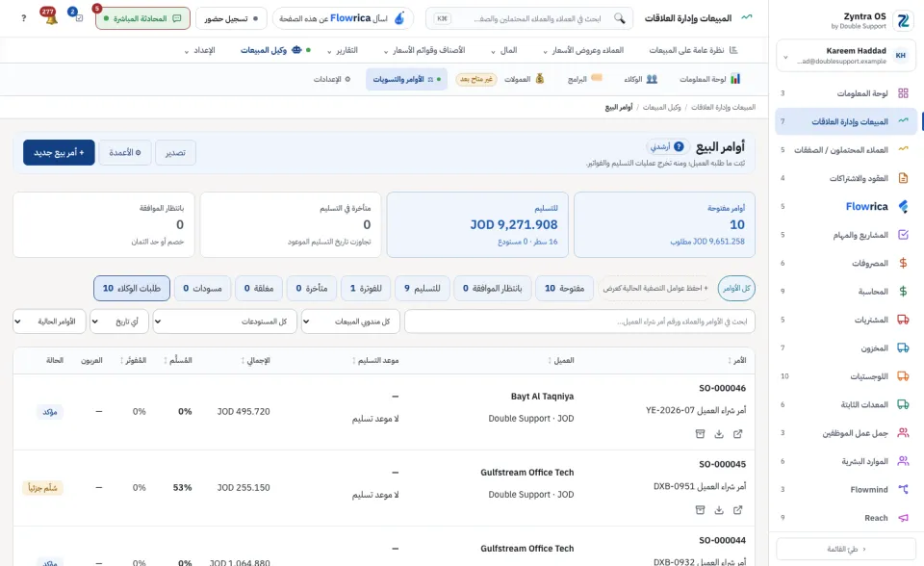Open المعدات الثابتة sidebar icon
This screenshot has height=566, width=924.
click(903, 404)
